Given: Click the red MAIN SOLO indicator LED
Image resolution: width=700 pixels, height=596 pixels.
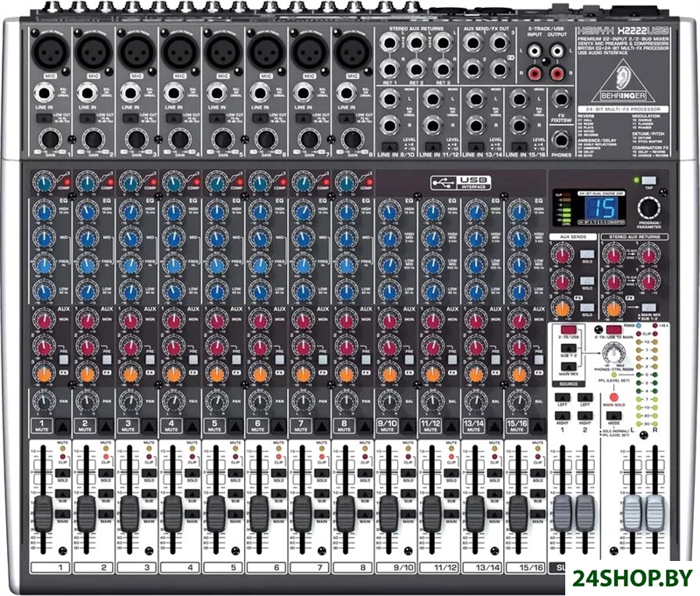Looking at the screenshot, I should click(x=614, y=396).
